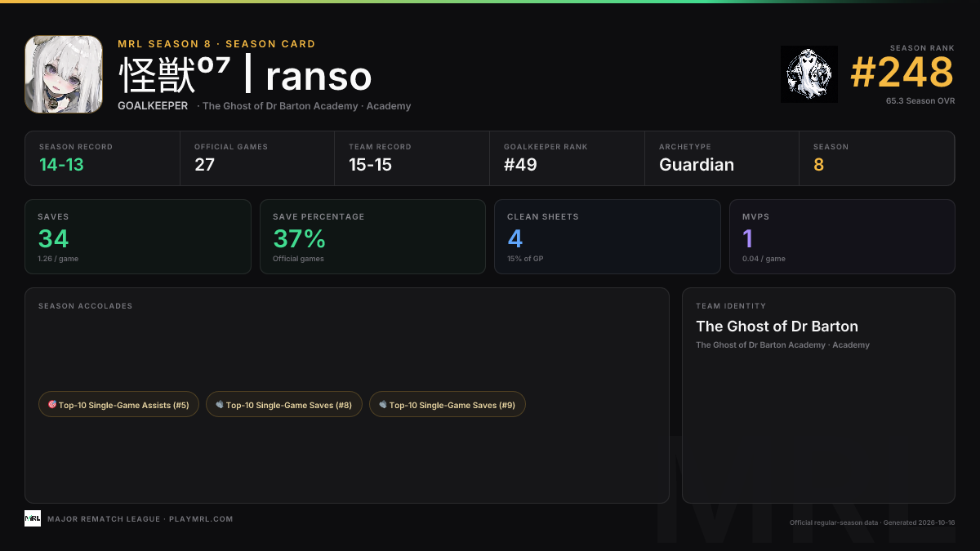Click the "15% of GP" caption
The image size is (980, 551).
click(525, 259)
